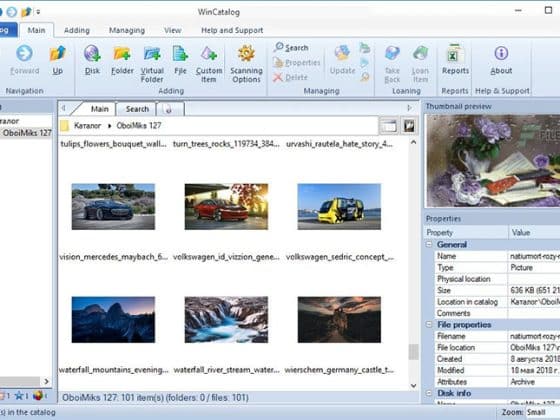Click the colorful ball icon at bottom left
The width and height of the screenshot is (560, 420).
coord(38,396)
